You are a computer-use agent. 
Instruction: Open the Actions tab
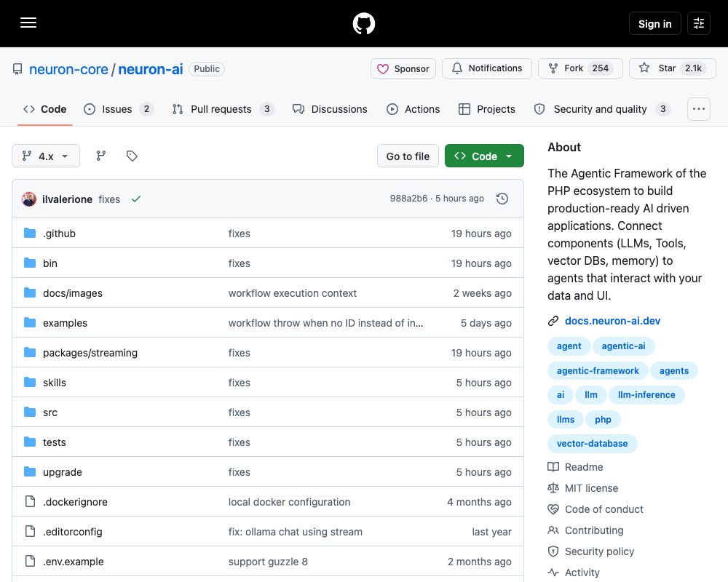pos(414,109)
